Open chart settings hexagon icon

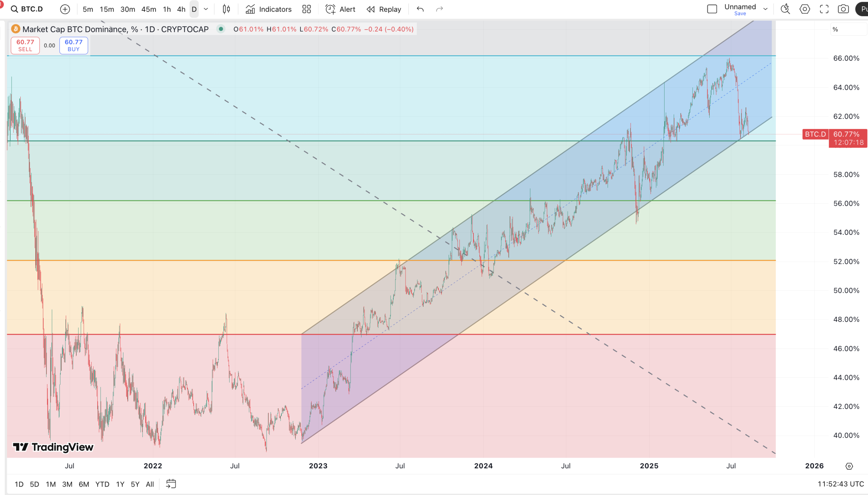tap(804, 9)
